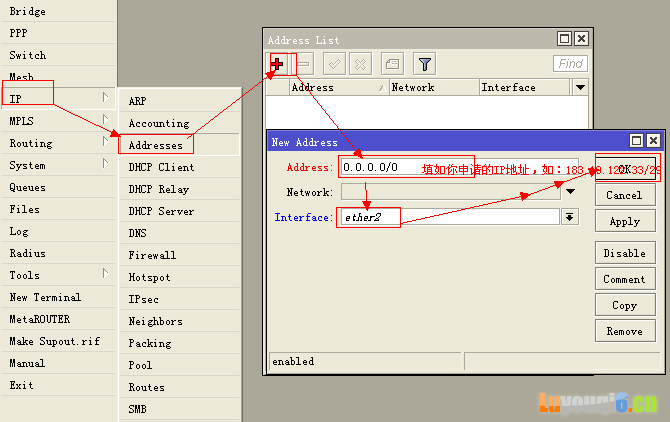
Task: Open the Interface dropdown arrow
Action: [570, 217]
